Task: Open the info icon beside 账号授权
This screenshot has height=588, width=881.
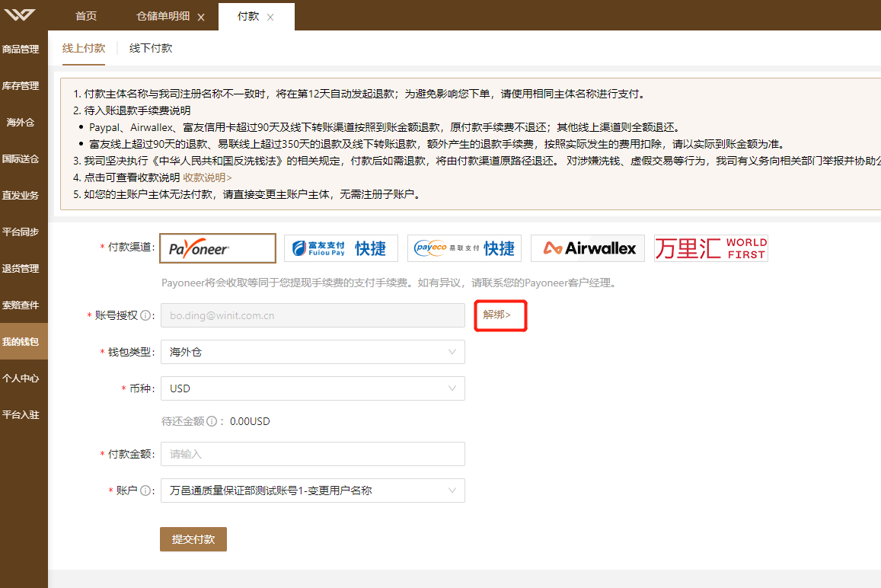Action: coord(145,315)
